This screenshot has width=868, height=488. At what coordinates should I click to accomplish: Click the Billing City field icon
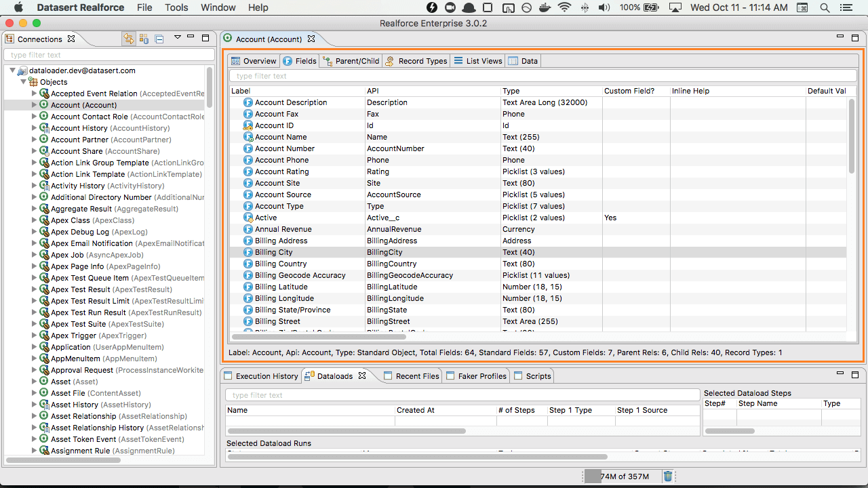click(248, 252)
